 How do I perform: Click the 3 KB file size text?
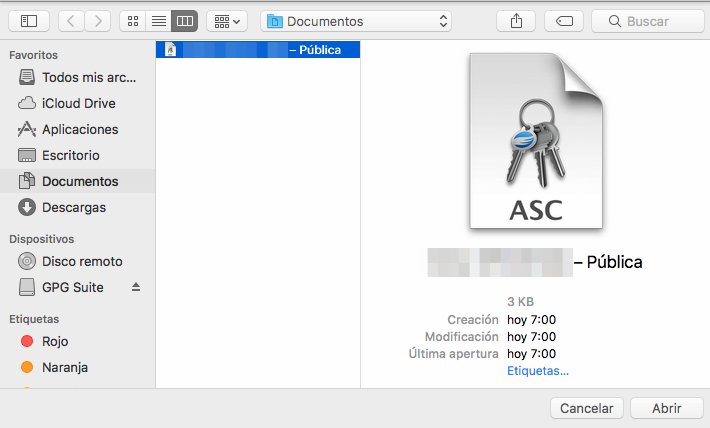pos(520,302)
